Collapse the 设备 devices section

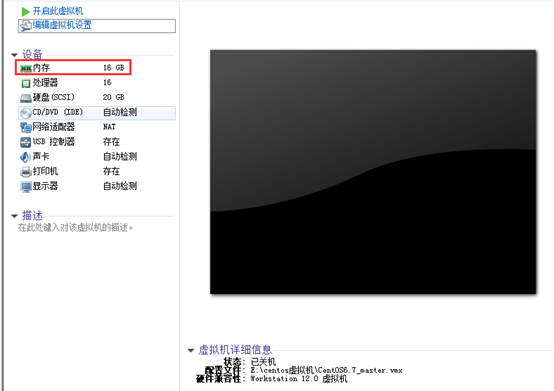14,55
